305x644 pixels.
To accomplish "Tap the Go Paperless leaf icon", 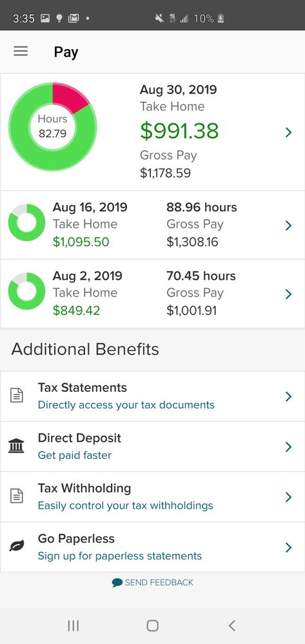I will click(x=16, y=547).
